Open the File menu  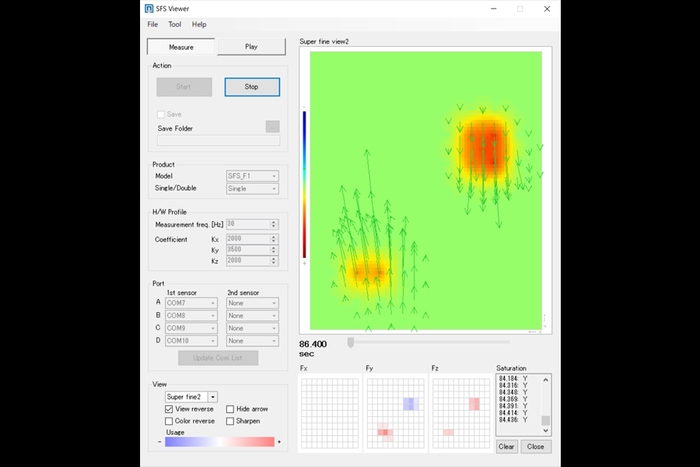(153, 24)
